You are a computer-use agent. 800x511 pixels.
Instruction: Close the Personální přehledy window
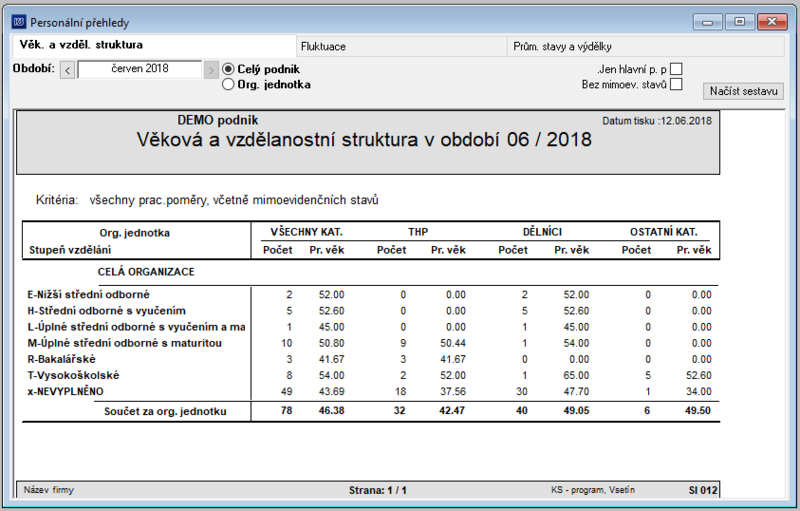[x=772, y=22]
